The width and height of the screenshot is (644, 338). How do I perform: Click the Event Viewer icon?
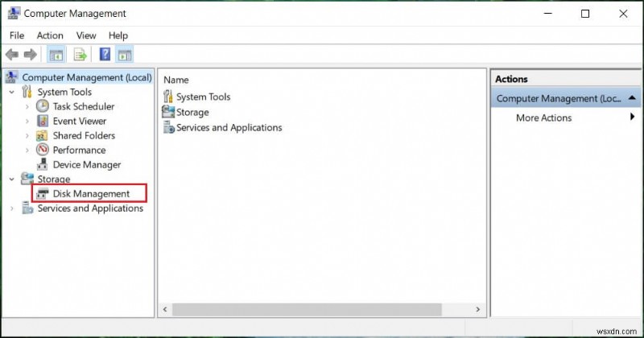[x=43, y=121]
